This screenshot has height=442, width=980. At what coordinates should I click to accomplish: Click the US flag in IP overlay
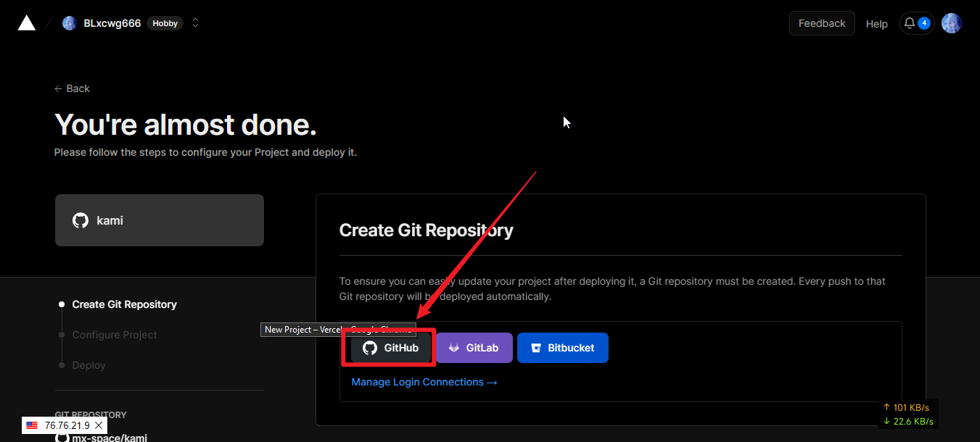pyautogui.click(x=32, y=425)
